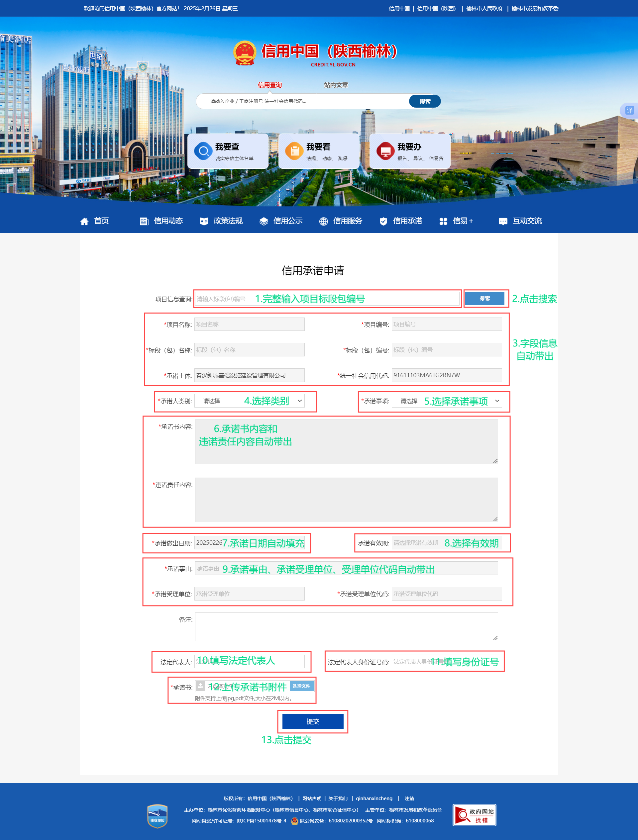Open the 陕ICP备15001478号-4 link
Screen dimensions: 638x840
click(262, 821)
